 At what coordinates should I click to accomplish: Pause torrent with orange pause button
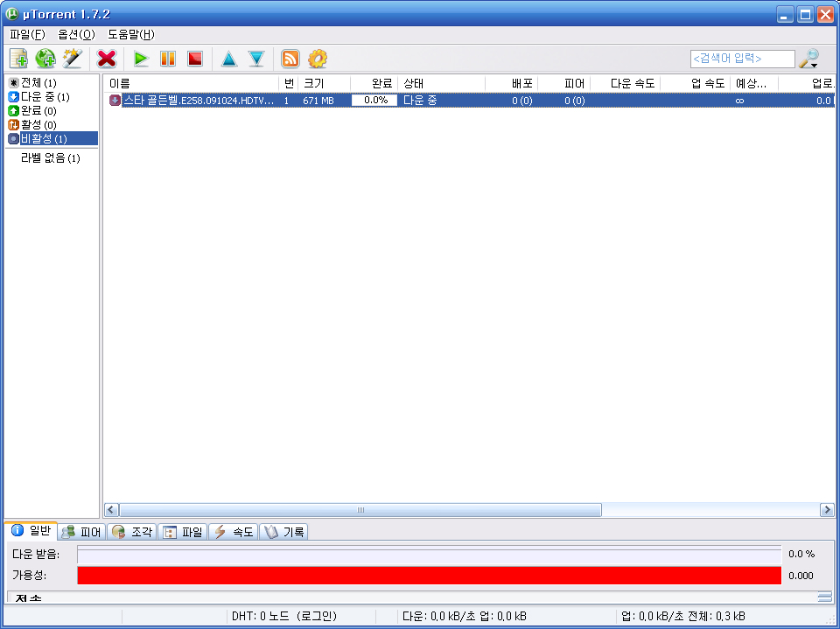pyautogui.click(x=168, y=59)
